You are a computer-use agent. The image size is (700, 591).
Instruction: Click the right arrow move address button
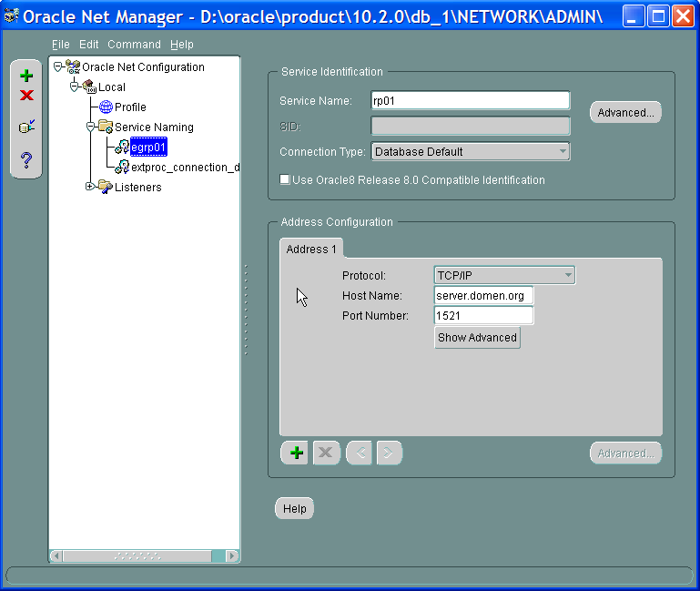tap(389, 453)
